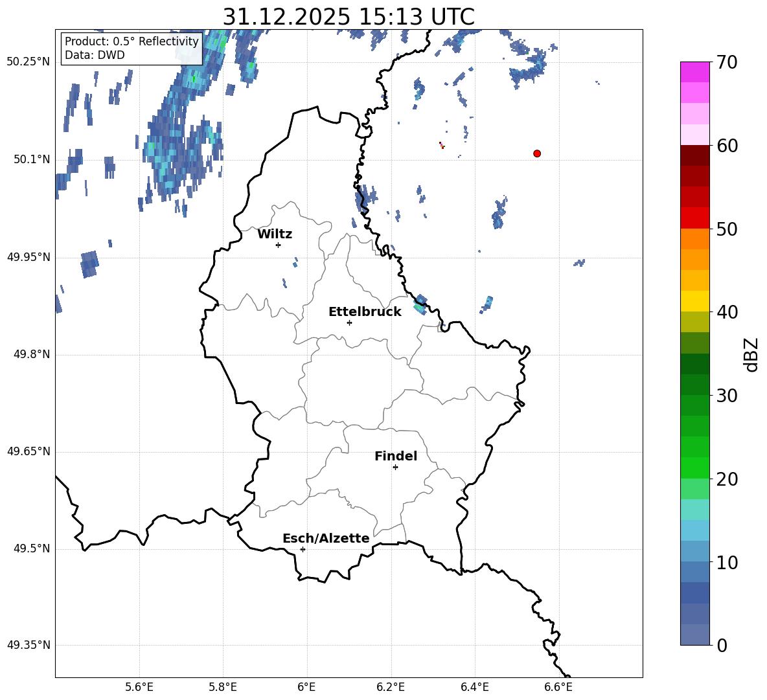The image size is (767, 700).
Task: Click the 6.4°E longitude label
Action: tap(474, 687)
